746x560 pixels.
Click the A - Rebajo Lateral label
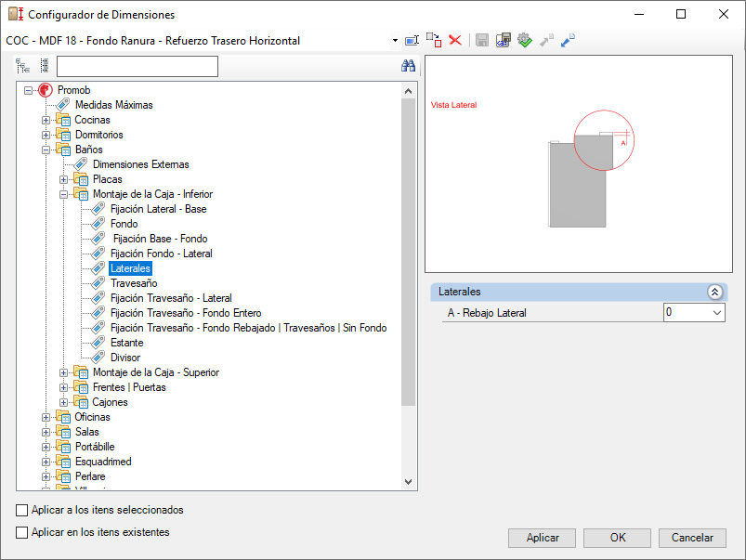click(x=487, y=313)
